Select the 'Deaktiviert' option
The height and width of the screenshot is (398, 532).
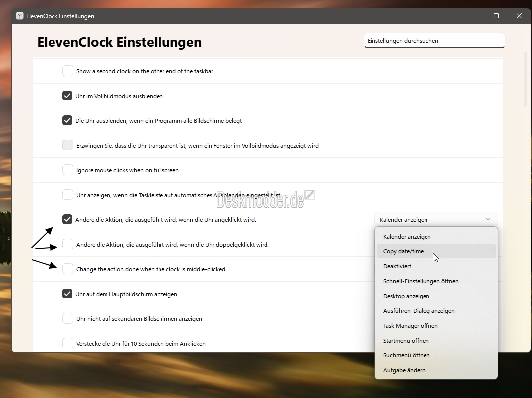coord(436,266)
